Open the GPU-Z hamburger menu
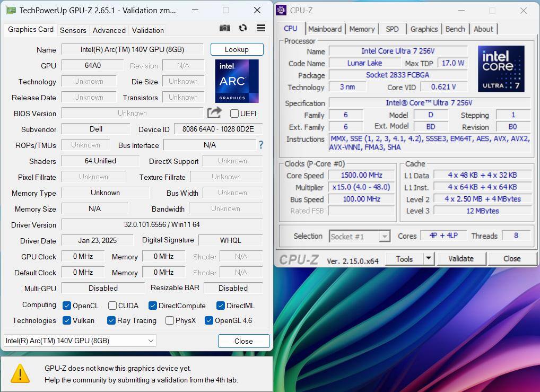The width and height of the screenshot is (540, 392). pos(260,28)
